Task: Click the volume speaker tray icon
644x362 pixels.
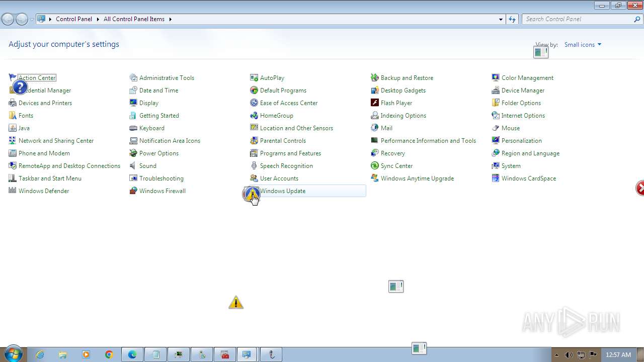Action: [569, 355]
